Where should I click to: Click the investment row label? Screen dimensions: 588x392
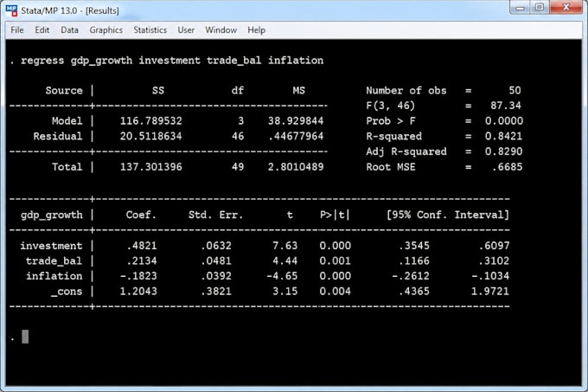coord(51,246)
